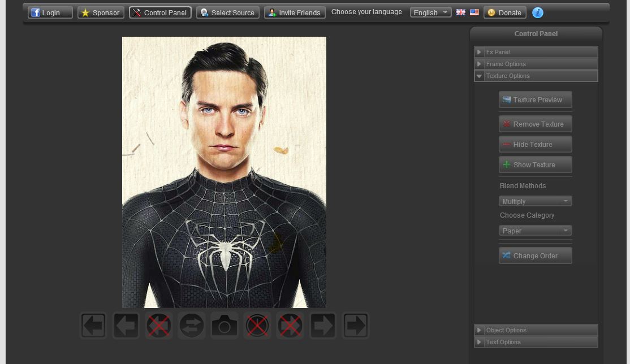Open the Select Source option

[x=228, y=12]
